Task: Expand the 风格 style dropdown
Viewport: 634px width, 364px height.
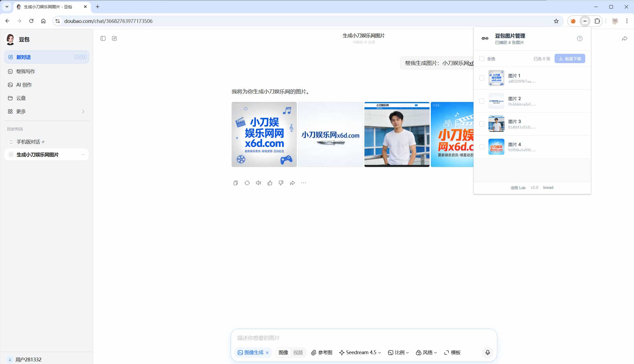Action: pos(426,352)
